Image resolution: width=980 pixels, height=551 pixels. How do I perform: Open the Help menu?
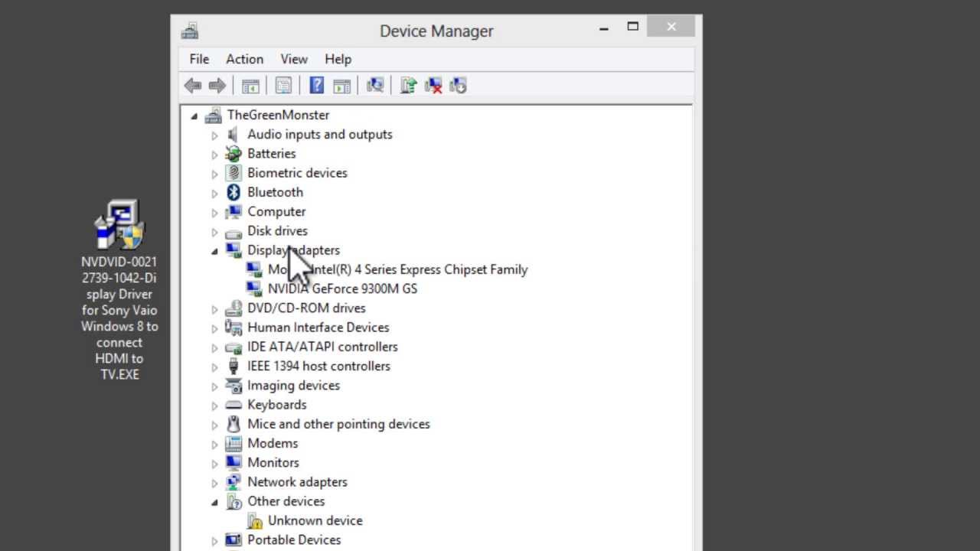[338, 59]
